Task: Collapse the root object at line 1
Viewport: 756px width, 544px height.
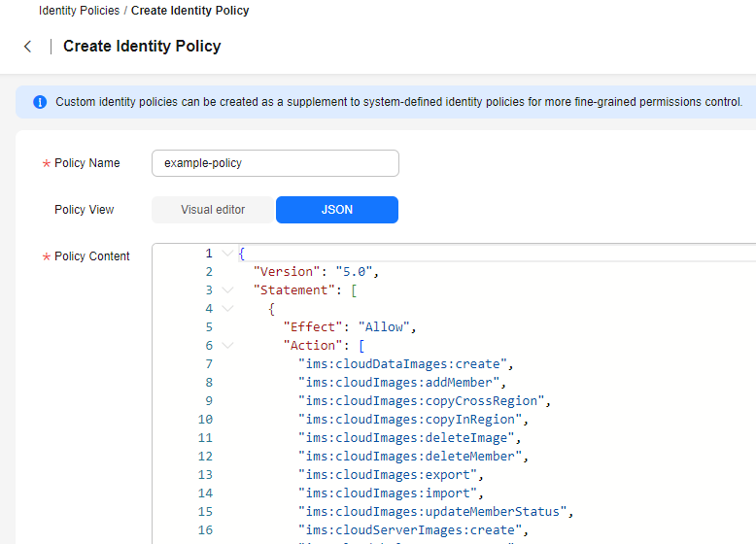Action: [227, 254]
